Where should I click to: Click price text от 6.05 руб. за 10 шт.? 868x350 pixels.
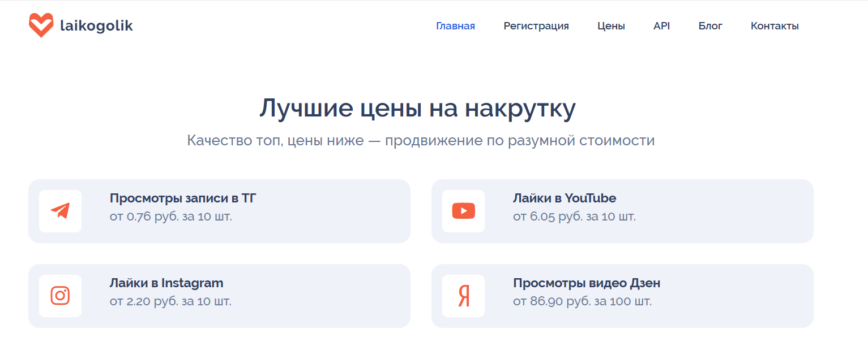[574, 217]
